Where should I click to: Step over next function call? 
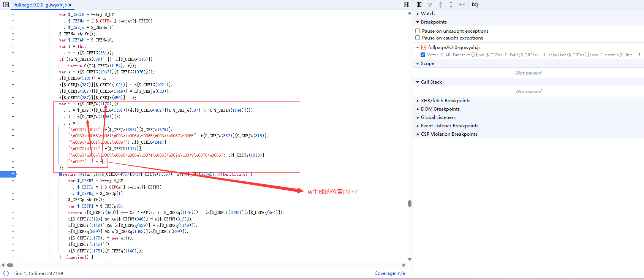coord(430,5)
